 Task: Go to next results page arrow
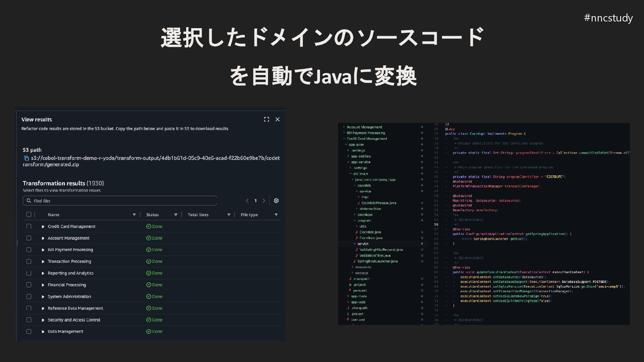click(264, 200)
